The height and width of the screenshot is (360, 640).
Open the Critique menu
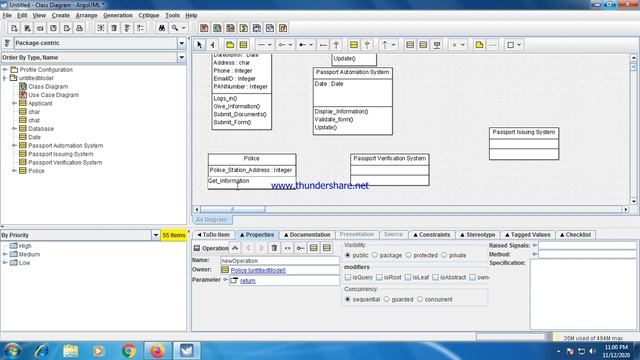149,15
